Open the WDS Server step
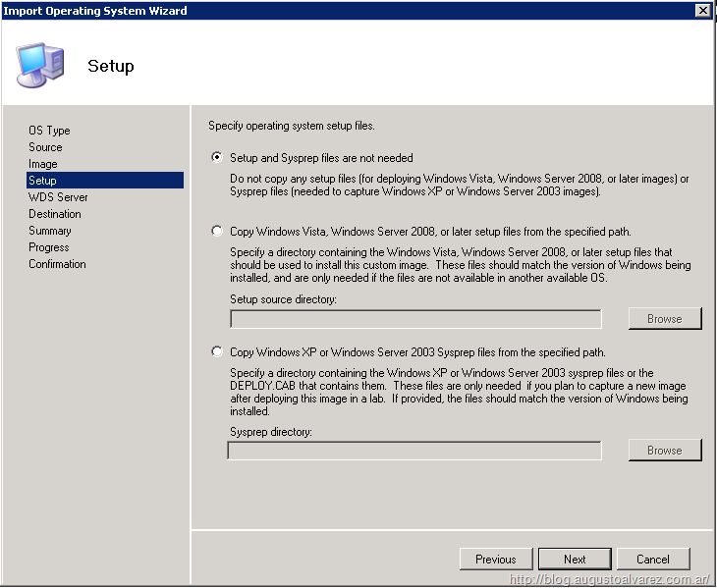 58,197
